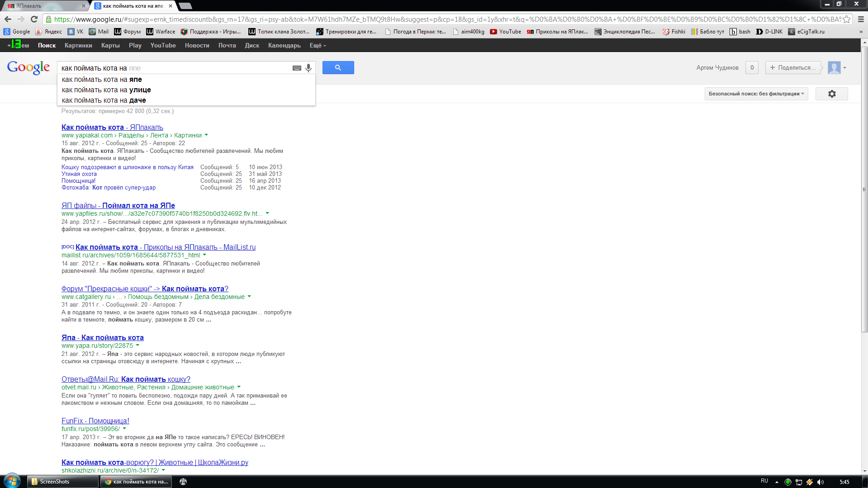Open the new tab button
Viewport: 868px width, 488px height.
tap(185, 6)
